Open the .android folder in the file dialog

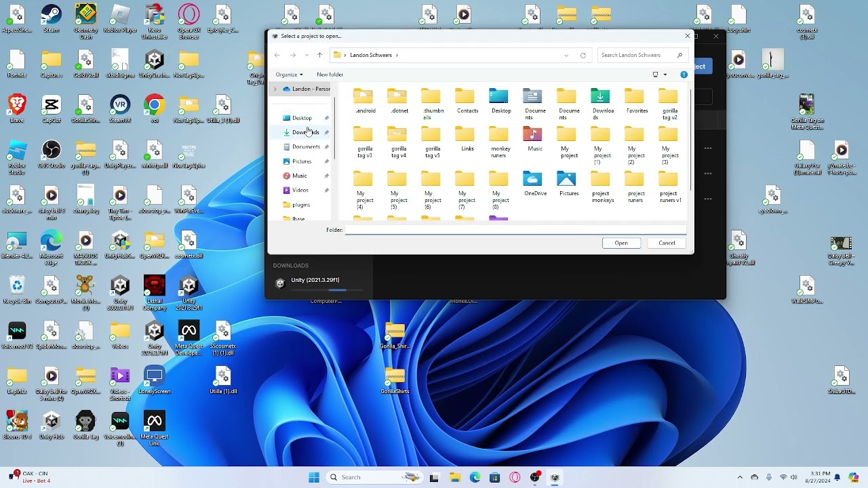[x=365, y=102]
